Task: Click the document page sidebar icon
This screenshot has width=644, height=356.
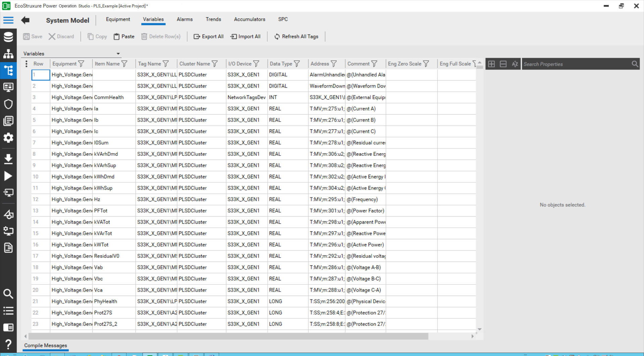Action: [x=8, y=248]
